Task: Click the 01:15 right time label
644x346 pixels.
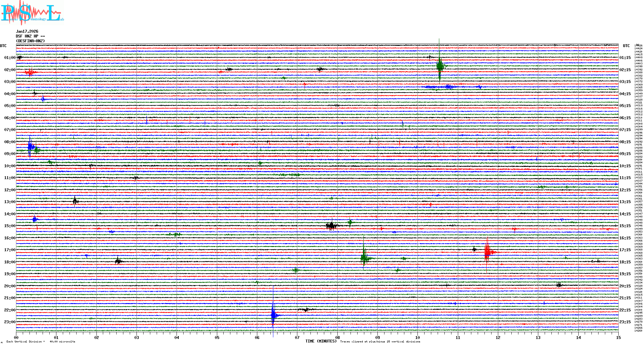Action: coord(625,58)
